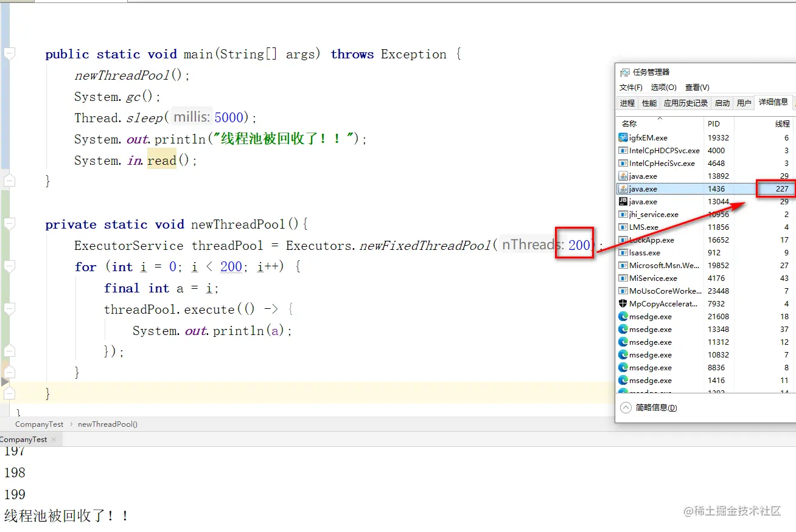This screenshot has width=796, height=532.
Task: Switch to the 启动 tab
Action: pyautogui.click(x=722, y=103)
